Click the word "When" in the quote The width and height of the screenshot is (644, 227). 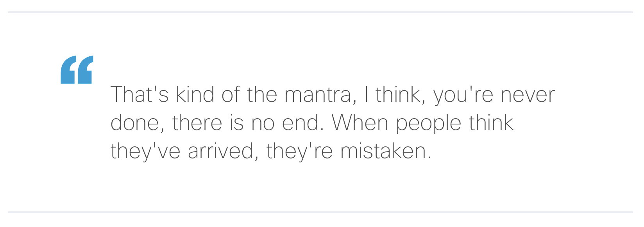click(x=360, y=123)
